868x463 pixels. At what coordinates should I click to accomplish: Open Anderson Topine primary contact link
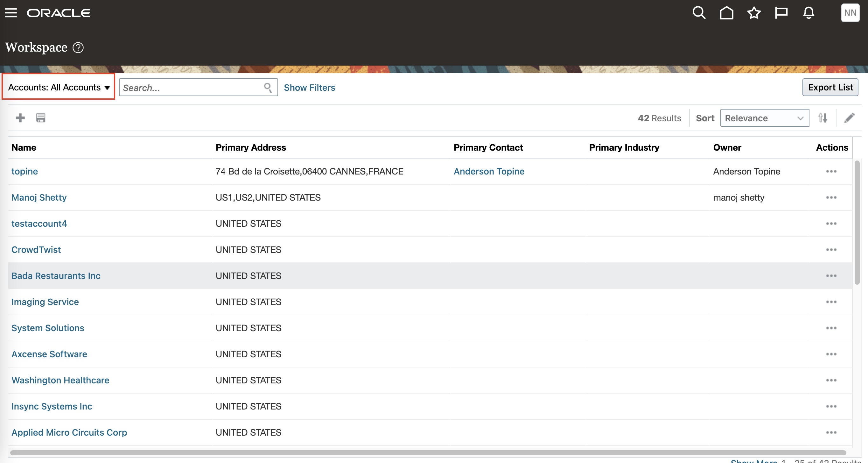[489, 171]
